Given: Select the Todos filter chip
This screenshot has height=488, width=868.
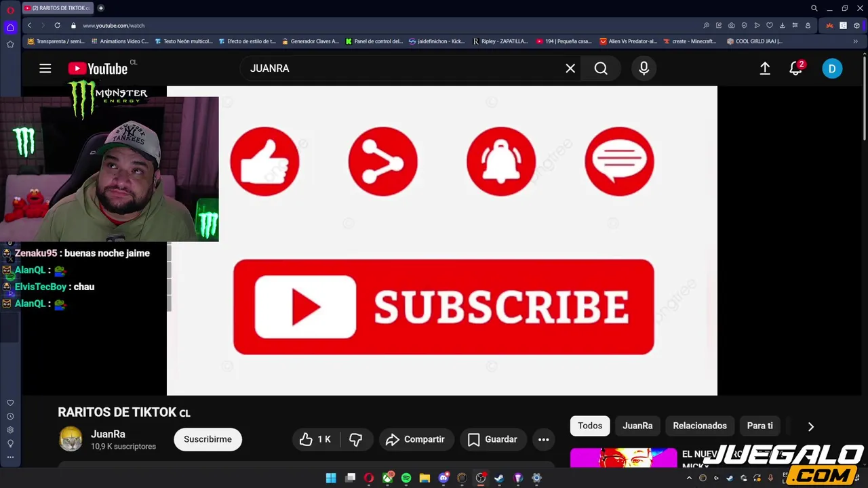Looking at the screenshot, I should tap(590, 426).
